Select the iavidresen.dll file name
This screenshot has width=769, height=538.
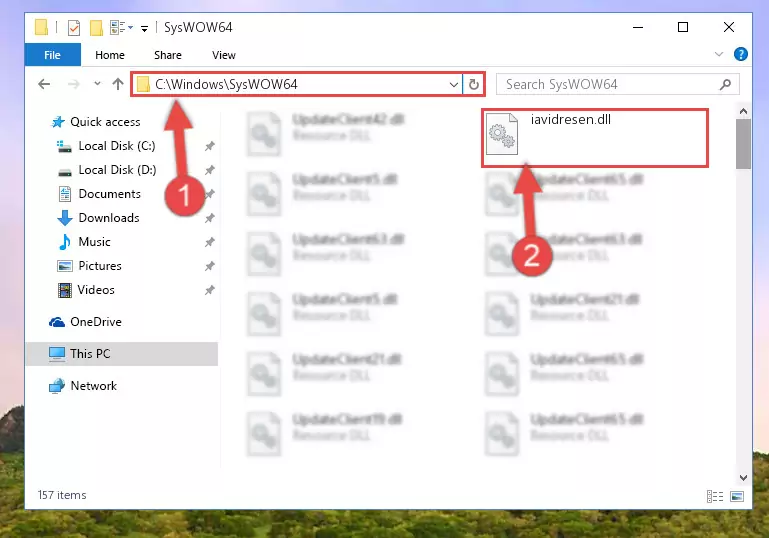coord(571,120)
